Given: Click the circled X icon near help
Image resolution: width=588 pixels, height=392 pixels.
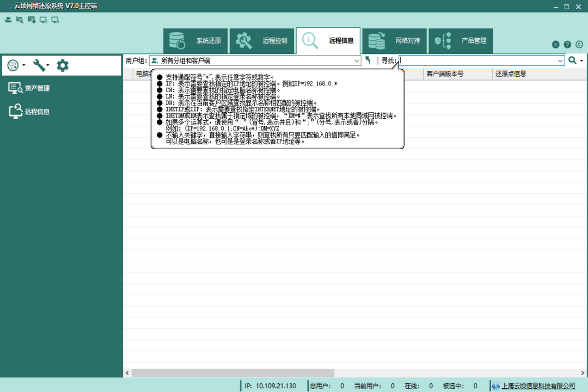Looking at the screenshot, I should click(x=555, y=45).
